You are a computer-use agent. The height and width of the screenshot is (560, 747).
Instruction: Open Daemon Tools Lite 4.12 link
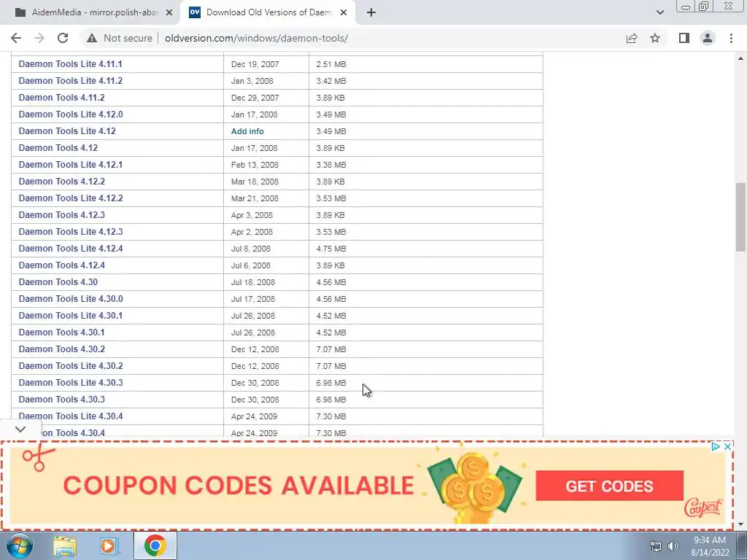tap(67, 131)
